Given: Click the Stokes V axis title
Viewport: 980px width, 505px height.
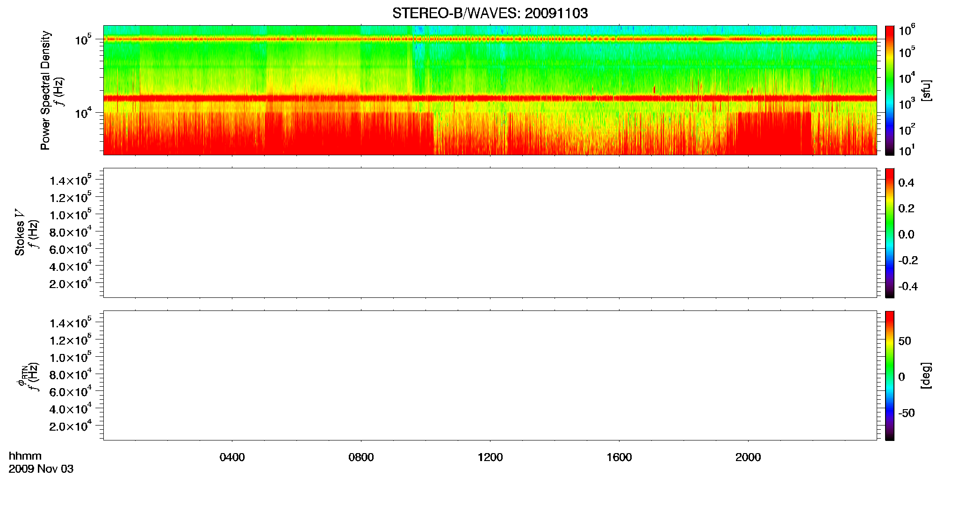Looking at the screenshot, I should click(20, 232).
